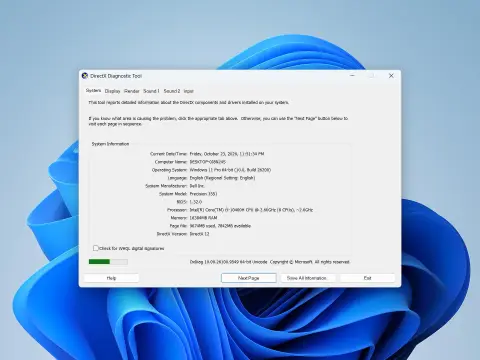Click the Language label
This screenshot has width=480, height=360.
(178, 178)
